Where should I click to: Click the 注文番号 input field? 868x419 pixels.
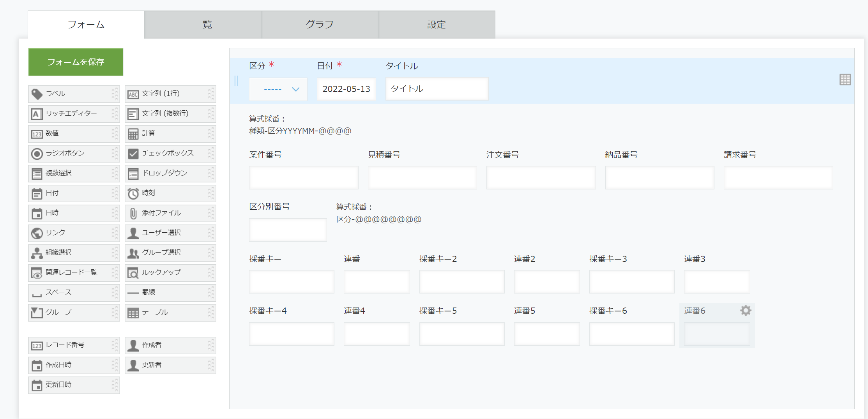click(541, 178)
